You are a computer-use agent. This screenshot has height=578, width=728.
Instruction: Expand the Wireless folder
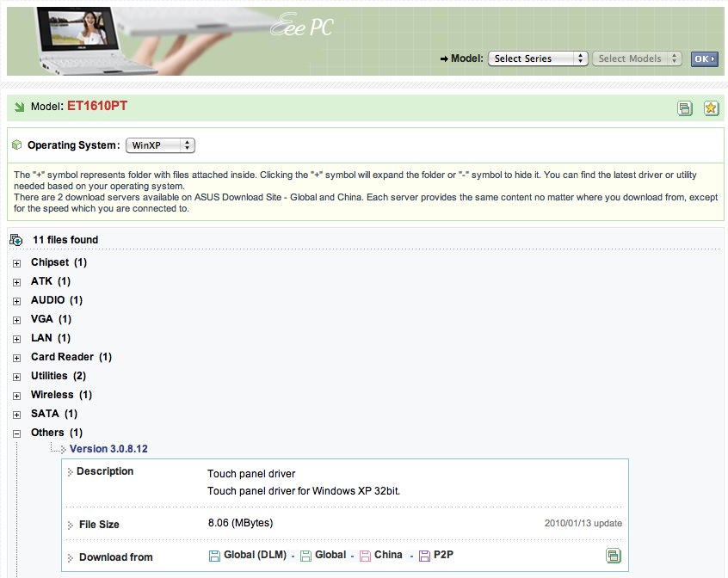pos(16,397)
